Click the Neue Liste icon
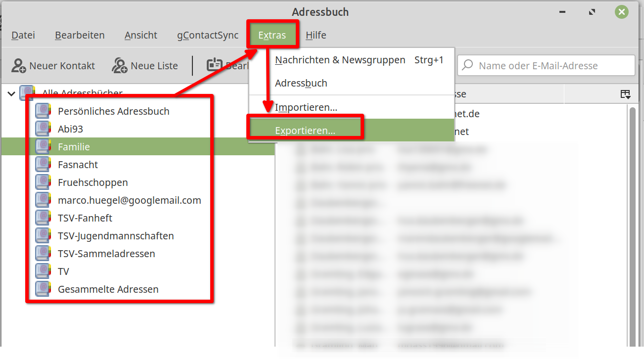The width and height of the screenshot is (644, 359). pos(120,66)
